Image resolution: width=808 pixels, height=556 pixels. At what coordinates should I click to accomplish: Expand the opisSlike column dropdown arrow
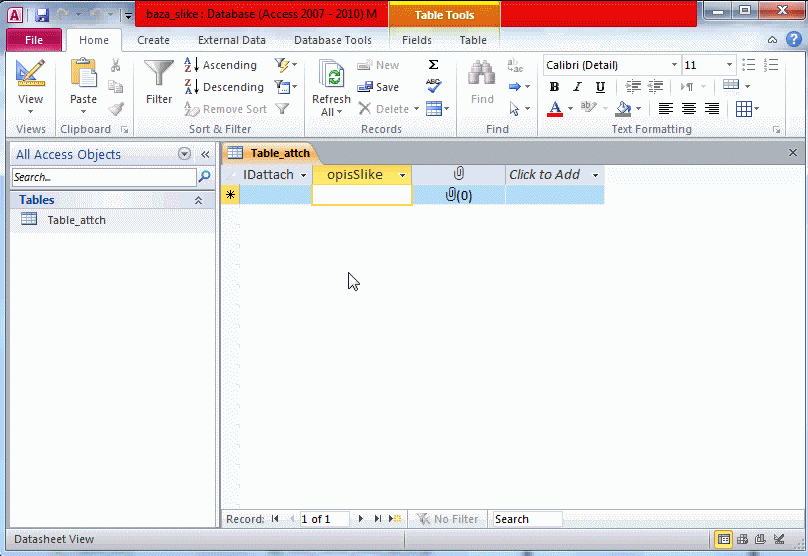coord(403,175)
